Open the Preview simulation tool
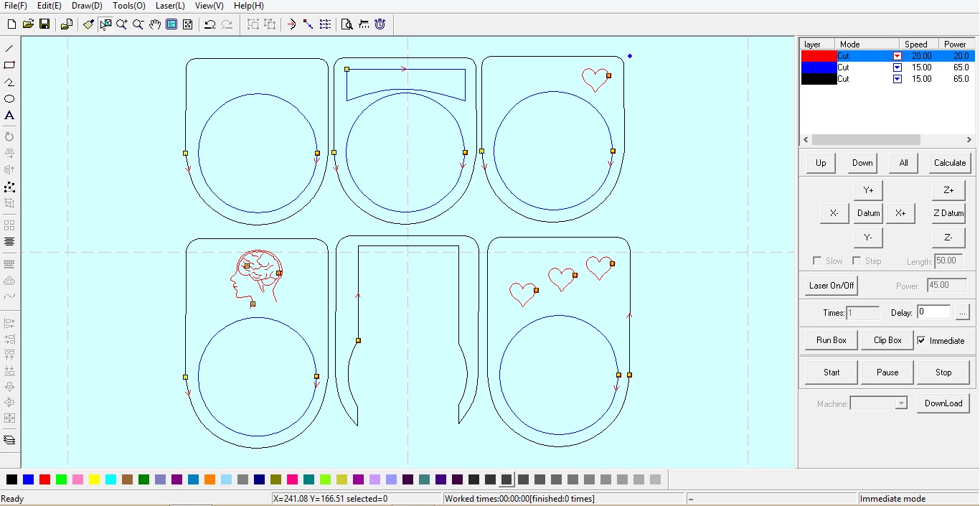 [346, 24]
